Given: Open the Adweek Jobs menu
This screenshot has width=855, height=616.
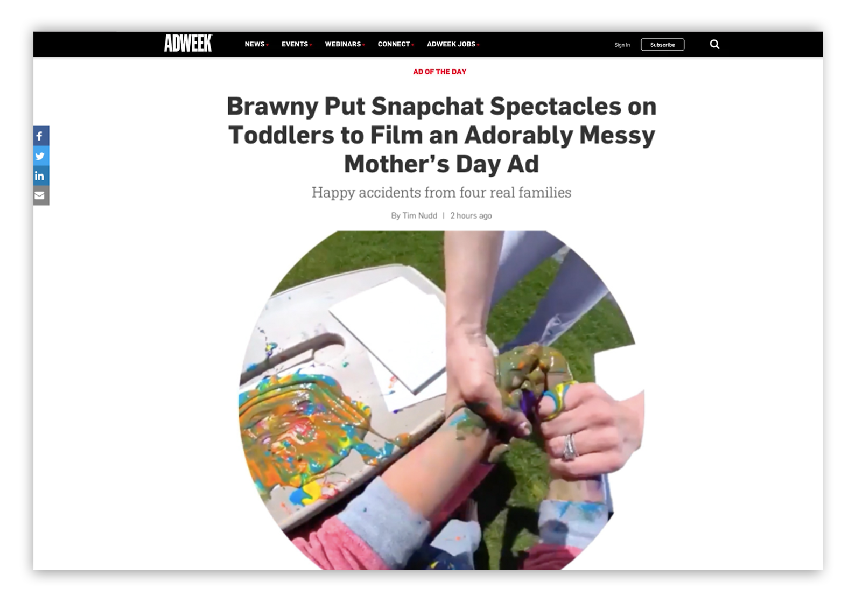Looking at the screenshot, I should 453,44.
